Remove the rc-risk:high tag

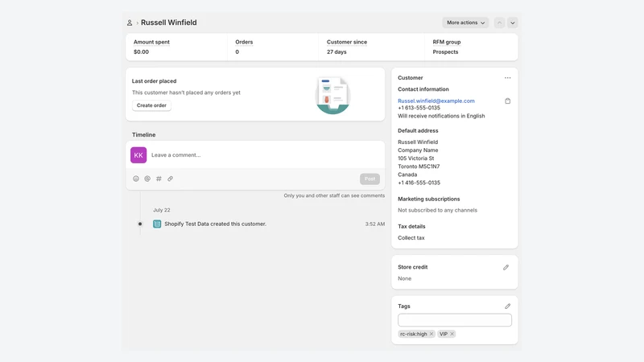point(431,334)
